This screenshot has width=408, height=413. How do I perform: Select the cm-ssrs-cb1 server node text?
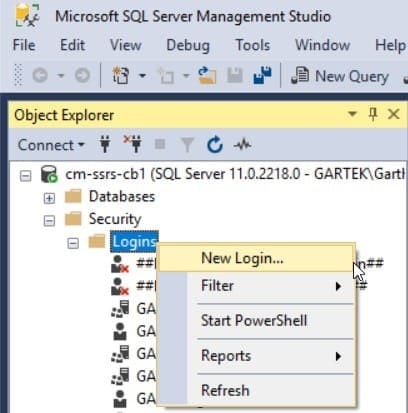pyautogui.click(x=235, y=174)
